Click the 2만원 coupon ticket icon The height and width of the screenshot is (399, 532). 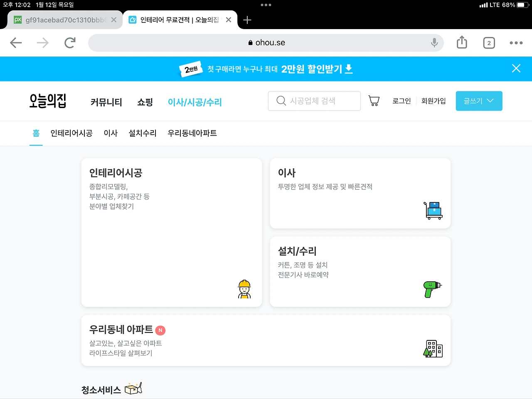(191, 69)
